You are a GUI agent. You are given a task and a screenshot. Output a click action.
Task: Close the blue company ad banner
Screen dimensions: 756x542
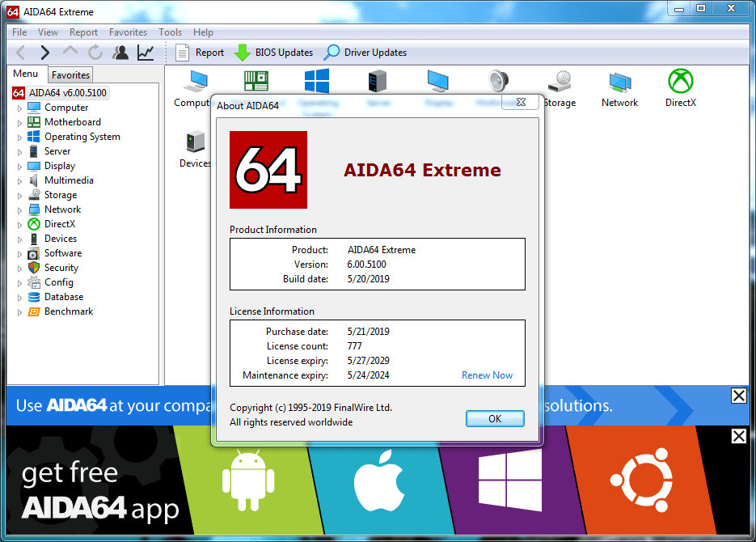pos(739,396)
